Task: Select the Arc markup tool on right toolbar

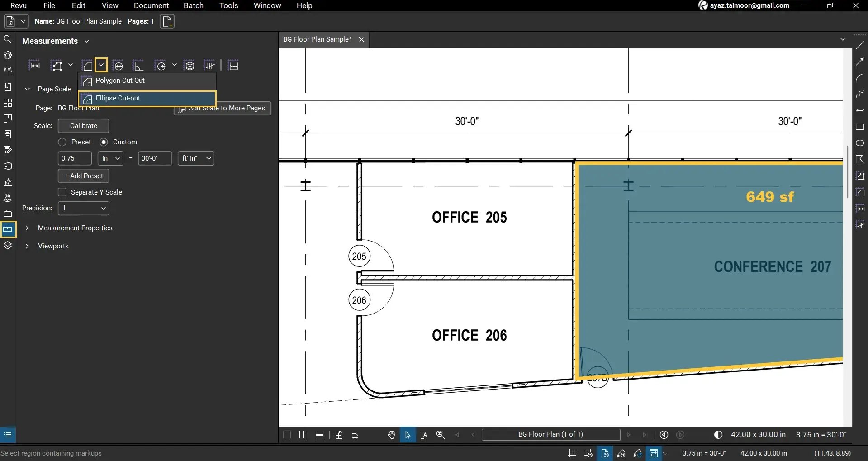Action: point(860,78)
